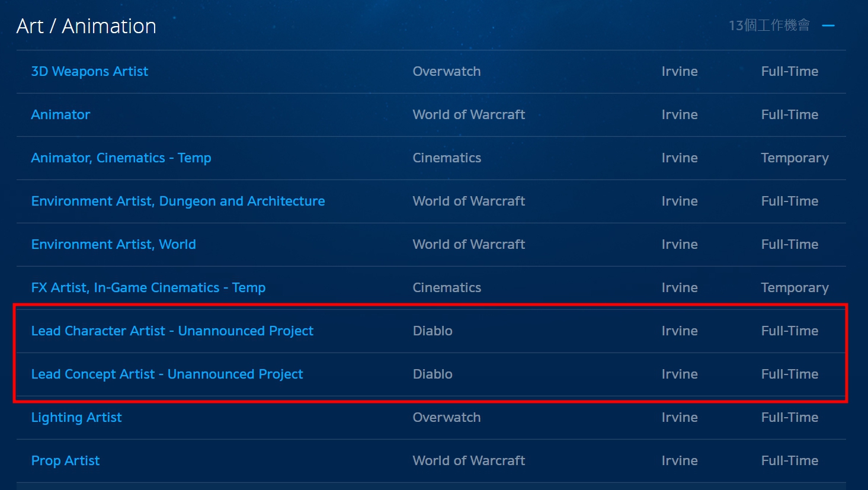Click World of Warcraft in Prop Artist row
The image size is (868, 490).
[x=469, y=460]
